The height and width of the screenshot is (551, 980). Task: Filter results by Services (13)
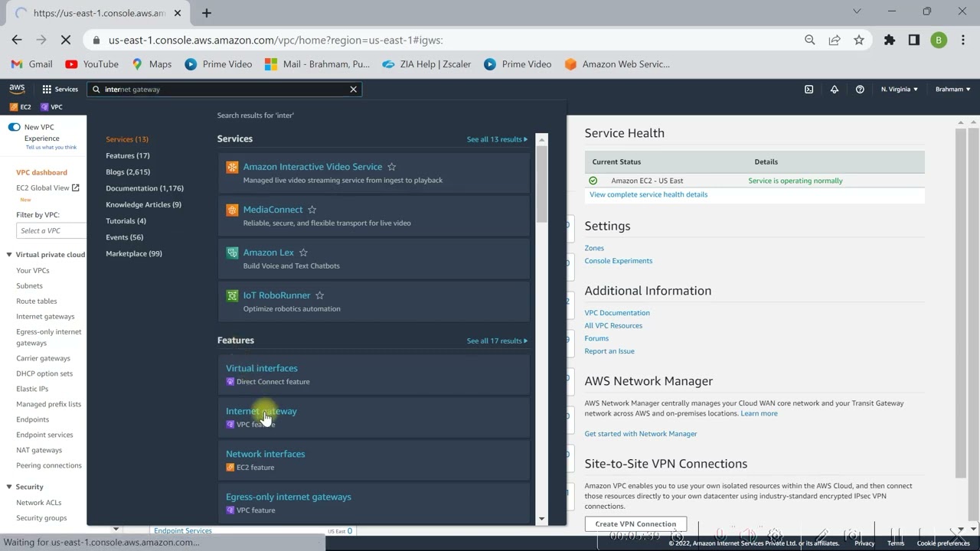point(127,139)
